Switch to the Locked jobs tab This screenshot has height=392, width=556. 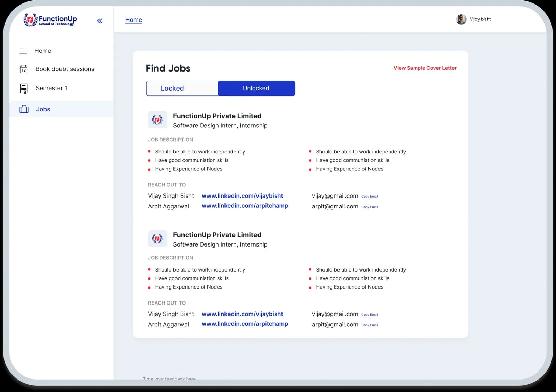[x=182, y=88]
